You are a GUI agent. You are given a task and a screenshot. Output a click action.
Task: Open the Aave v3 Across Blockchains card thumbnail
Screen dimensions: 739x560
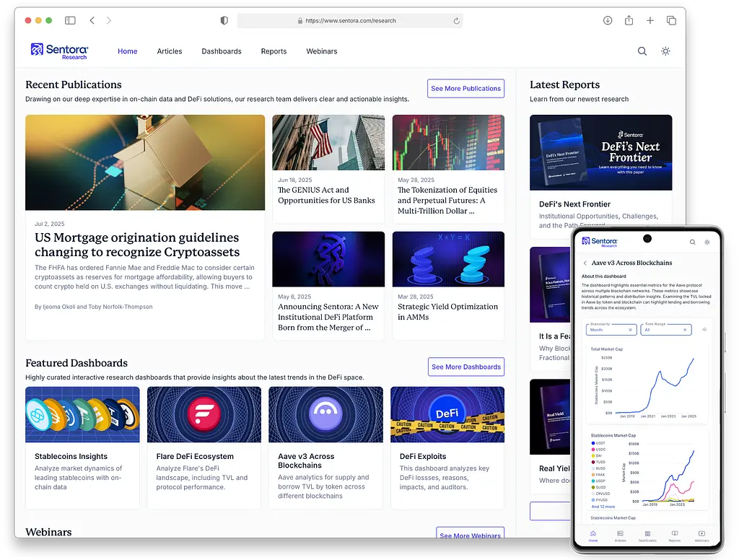coord(325,414)
